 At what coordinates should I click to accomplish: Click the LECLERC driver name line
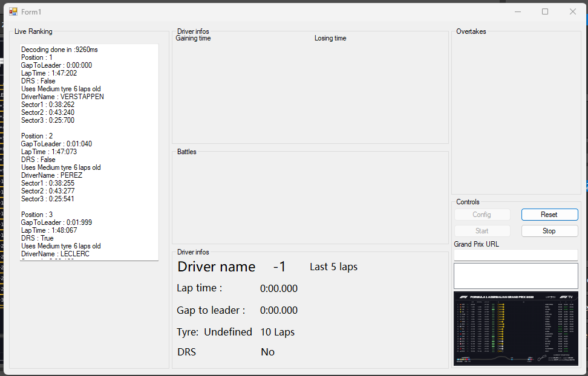55,254
